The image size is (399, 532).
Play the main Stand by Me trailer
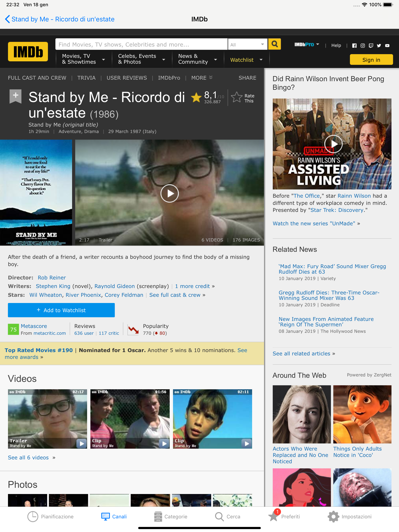click(x=169, y=193)
